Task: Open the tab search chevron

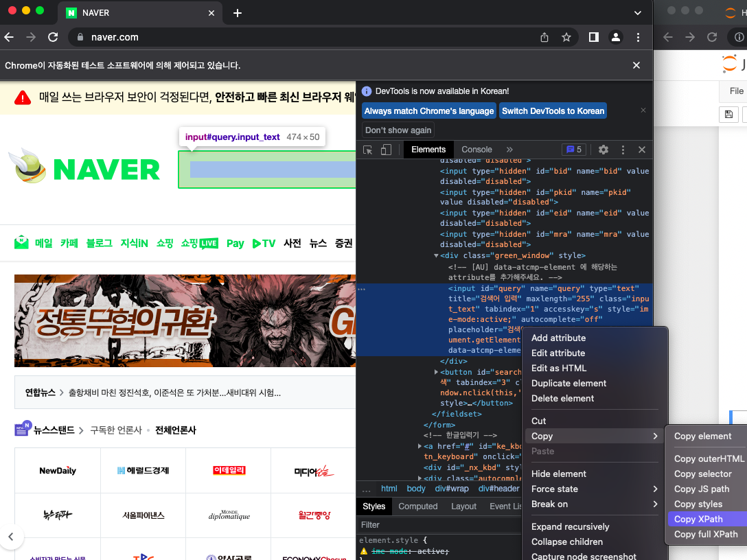Action: pyautogui.click(x=637, y=13)
